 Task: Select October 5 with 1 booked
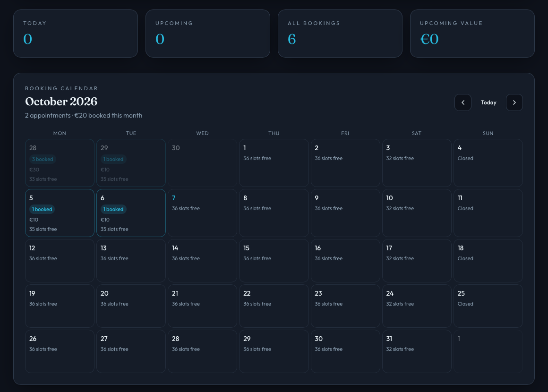coord(60,213)
